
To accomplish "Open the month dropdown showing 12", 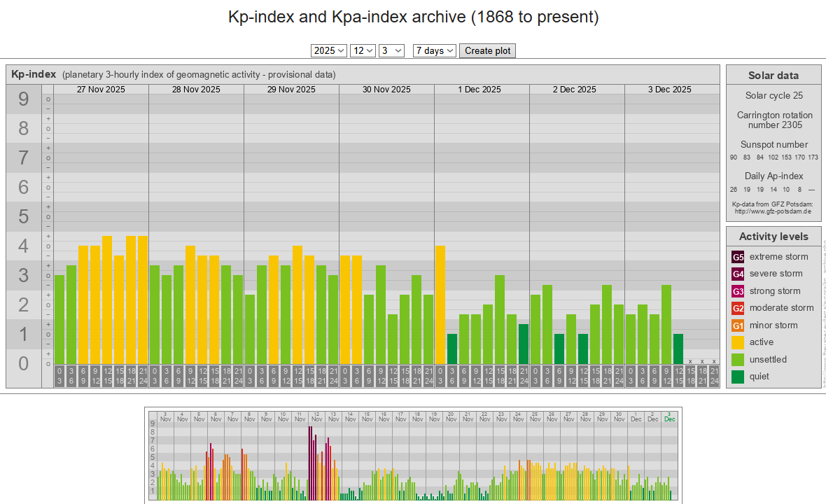I will click(363, 50).
